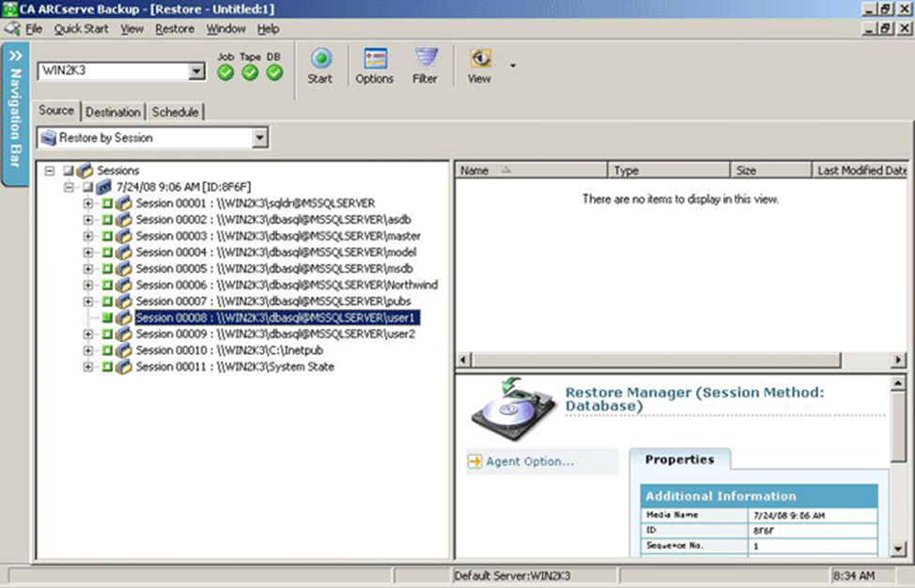Toggle the Session 00009 user2 selection box
Screen dimensions: 915x588
point(107,334)
